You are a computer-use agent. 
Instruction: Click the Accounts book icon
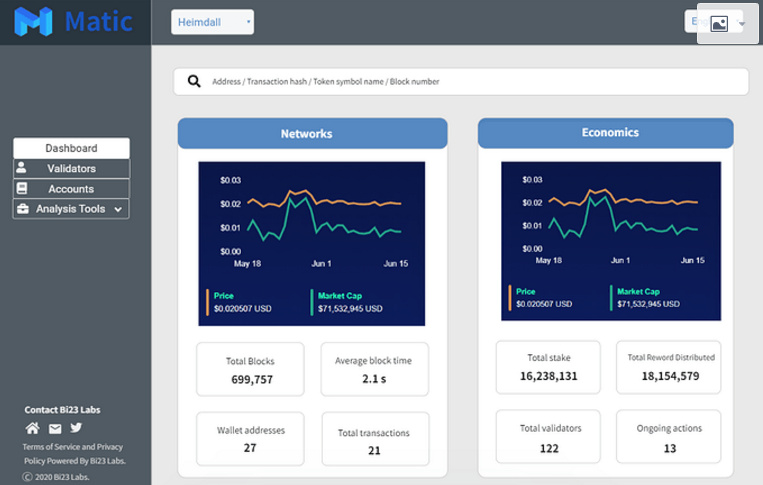22,188
